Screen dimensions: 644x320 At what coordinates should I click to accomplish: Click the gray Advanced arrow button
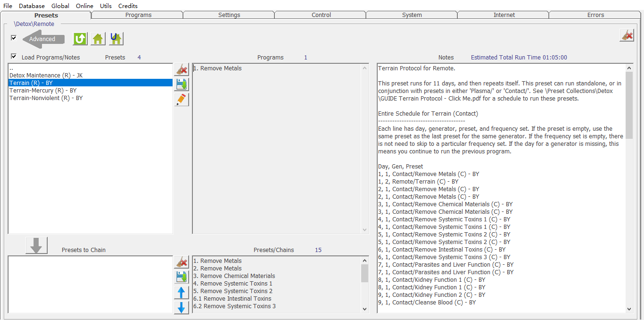tap(43, 39)
